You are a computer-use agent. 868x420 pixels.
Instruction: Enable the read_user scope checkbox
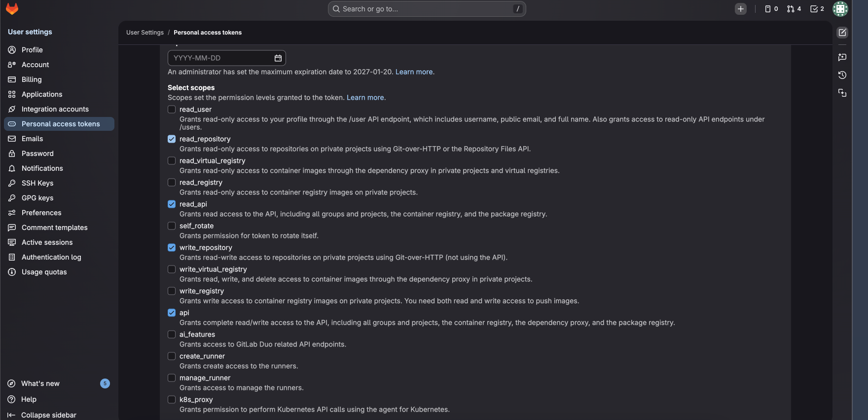[x=172, y=110]
